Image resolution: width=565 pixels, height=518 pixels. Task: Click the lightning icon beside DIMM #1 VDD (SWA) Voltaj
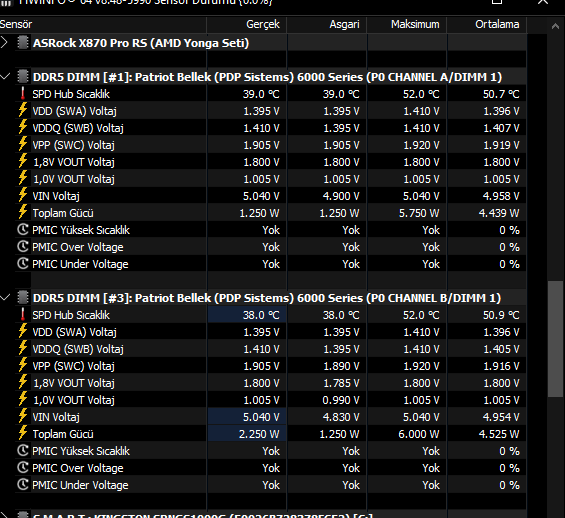23,110
